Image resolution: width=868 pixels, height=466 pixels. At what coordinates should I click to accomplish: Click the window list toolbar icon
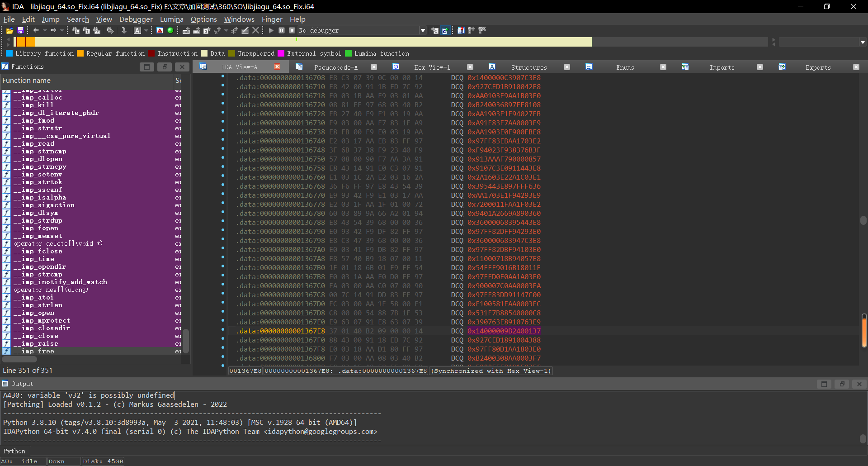point(461,30)
